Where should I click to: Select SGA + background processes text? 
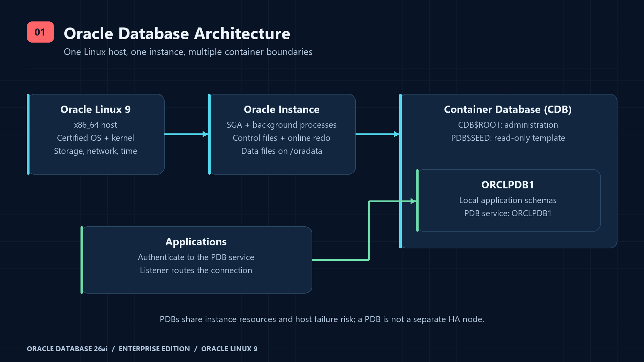(x=282, y=125)
